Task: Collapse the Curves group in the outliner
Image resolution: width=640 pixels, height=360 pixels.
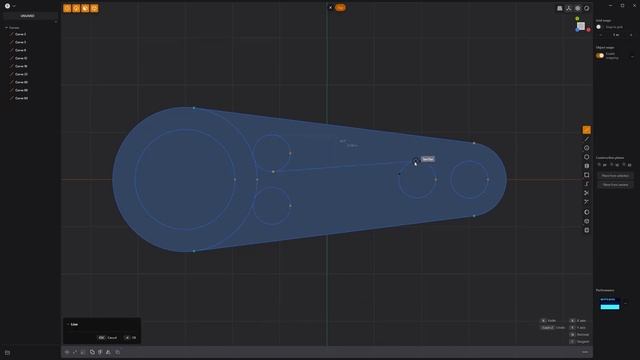Action: (7, 28)
